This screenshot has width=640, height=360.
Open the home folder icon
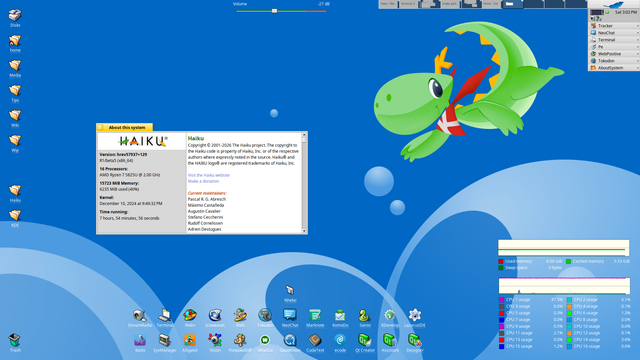tap(15, 40)
